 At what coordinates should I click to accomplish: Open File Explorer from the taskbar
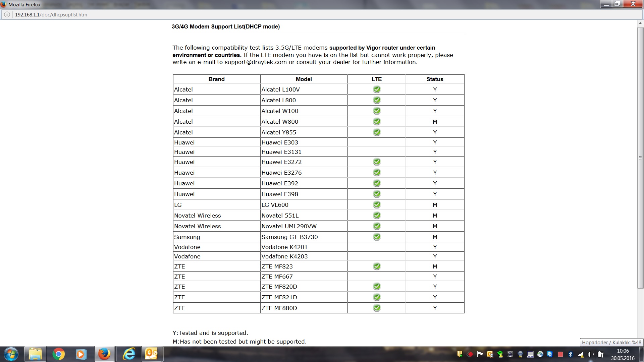coord(35,354)
